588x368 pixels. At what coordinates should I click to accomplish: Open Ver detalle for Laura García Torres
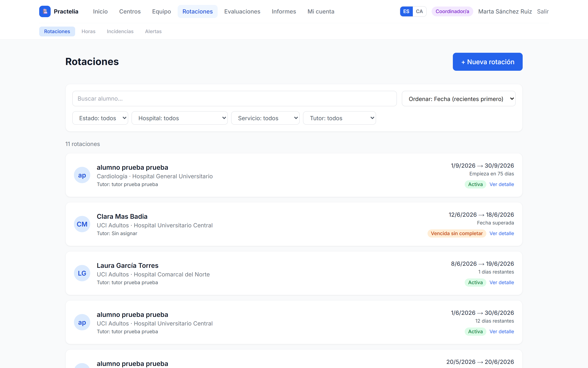(502, 282)
